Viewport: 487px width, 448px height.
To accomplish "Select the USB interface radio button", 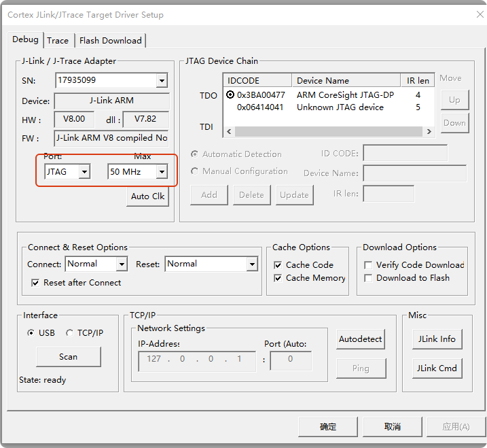I will coord(31,333).
